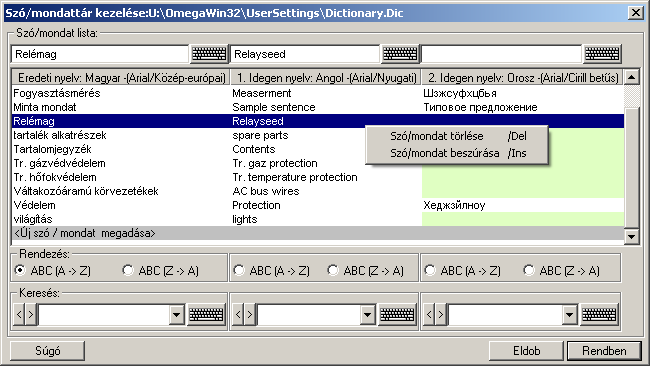Click keyboard icon in Hungarian search section
This screenshot has height=366, width=650.
tap(206, 315)
